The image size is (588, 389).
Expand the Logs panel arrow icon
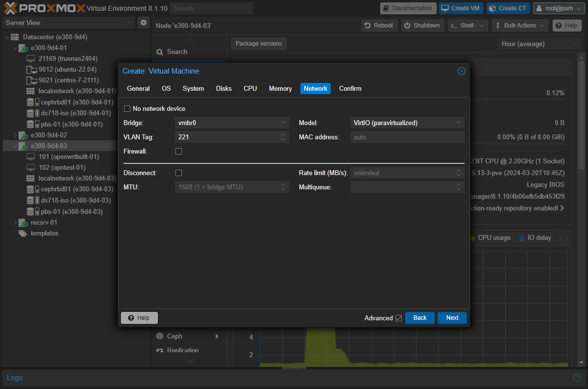point(577,378)
